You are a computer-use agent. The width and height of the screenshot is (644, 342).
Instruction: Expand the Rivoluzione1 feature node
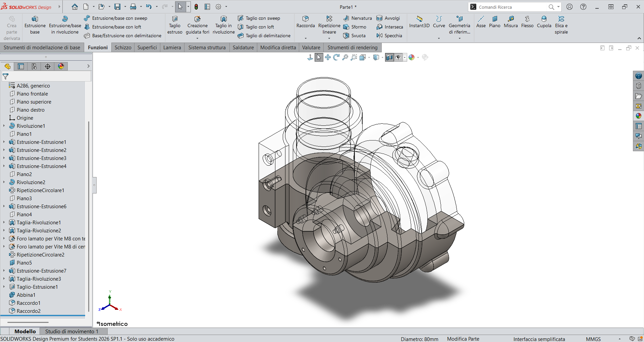[4, 126]
